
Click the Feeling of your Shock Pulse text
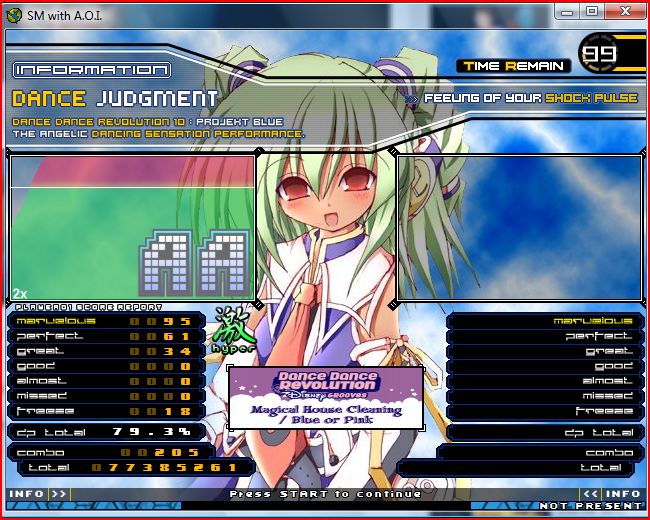pos(530,98)
